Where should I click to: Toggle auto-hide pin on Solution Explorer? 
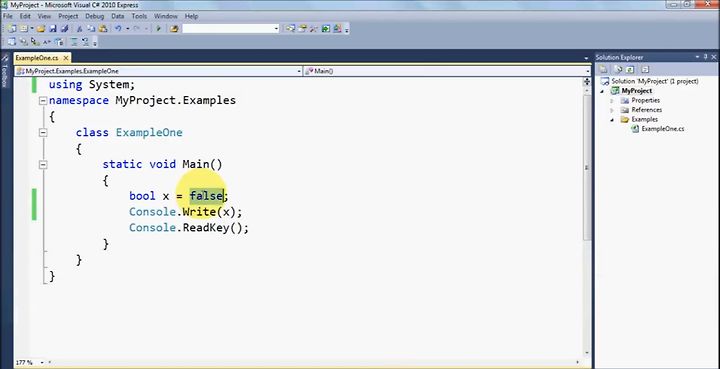click(705, 56)
